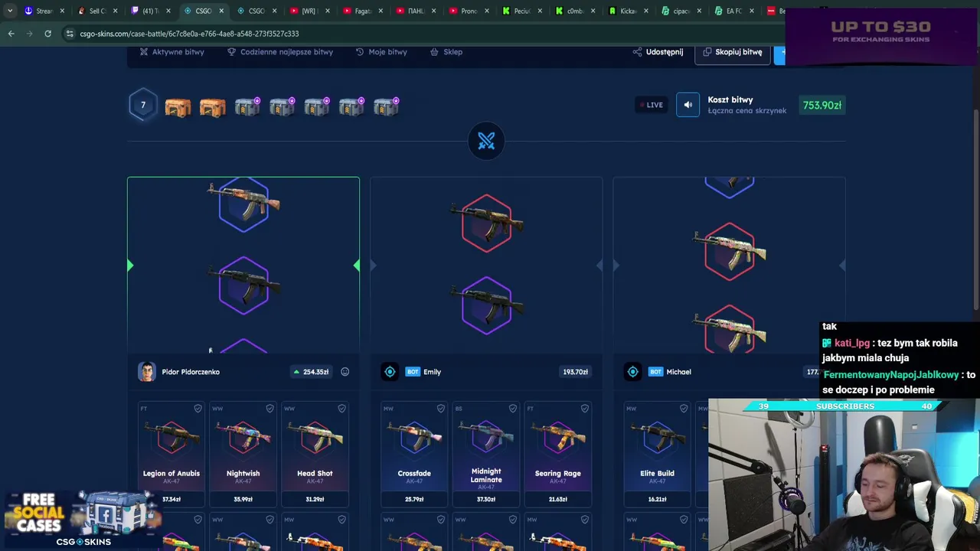Switch to the Prono browser tab
980x551 pixels.
click(x=468, y=11)
